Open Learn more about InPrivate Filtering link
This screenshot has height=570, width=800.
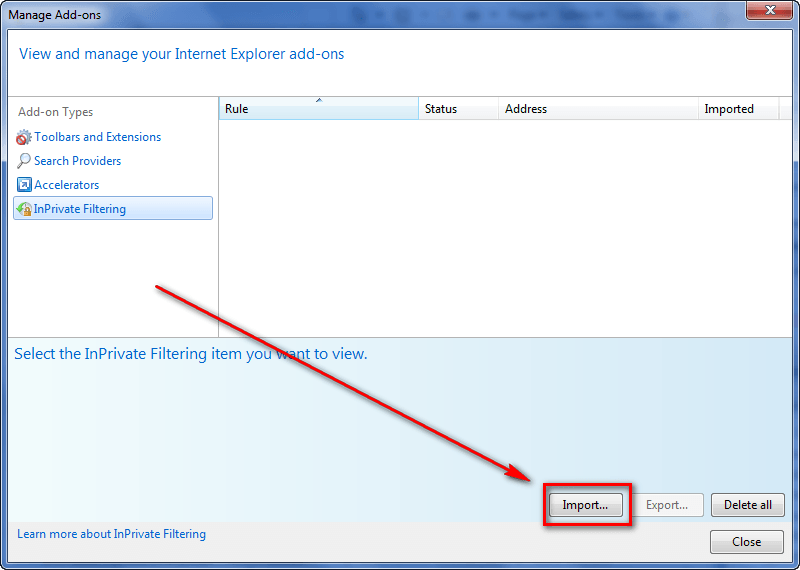[x=111, y=534]
